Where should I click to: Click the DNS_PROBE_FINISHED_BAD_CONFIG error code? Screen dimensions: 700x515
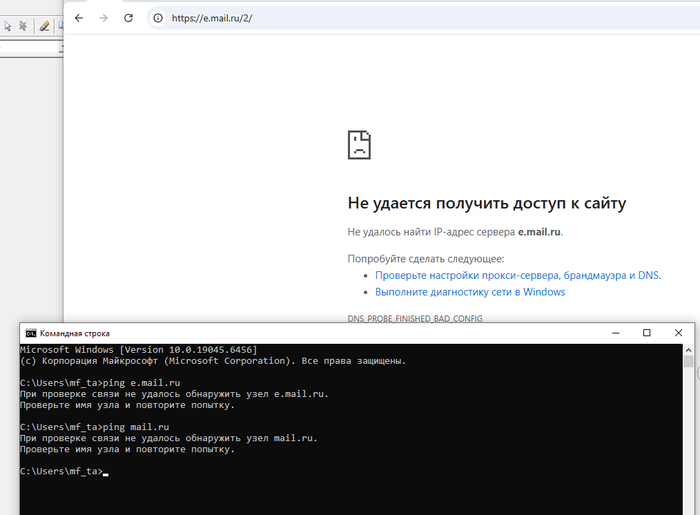(415, 318)
